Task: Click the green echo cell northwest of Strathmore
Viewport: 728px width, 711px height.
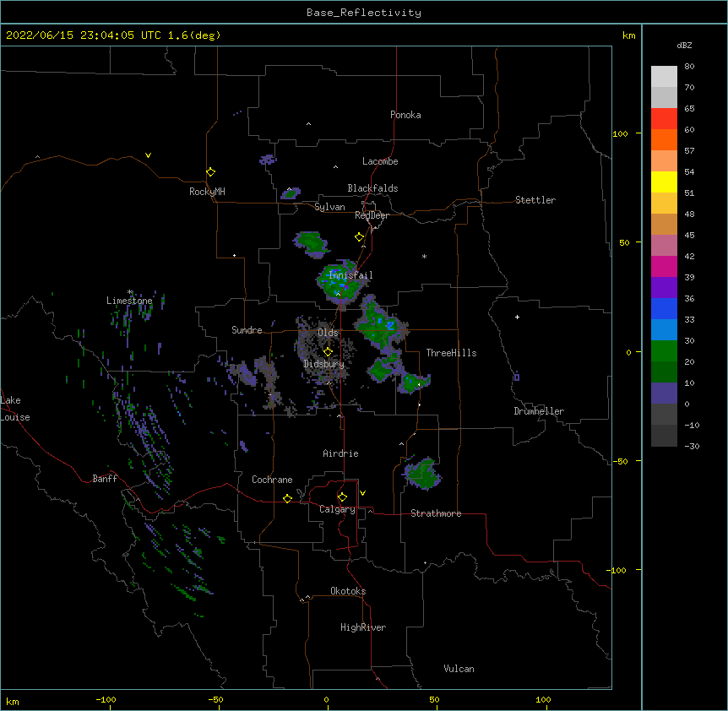Action: tap(422, 474)
